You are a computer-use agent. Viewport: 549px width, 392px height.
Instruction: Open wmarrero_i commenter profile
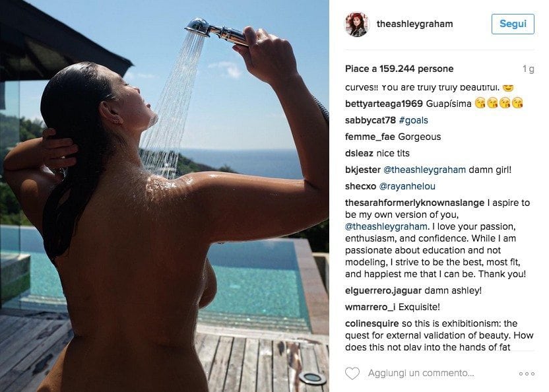[370, 307]
